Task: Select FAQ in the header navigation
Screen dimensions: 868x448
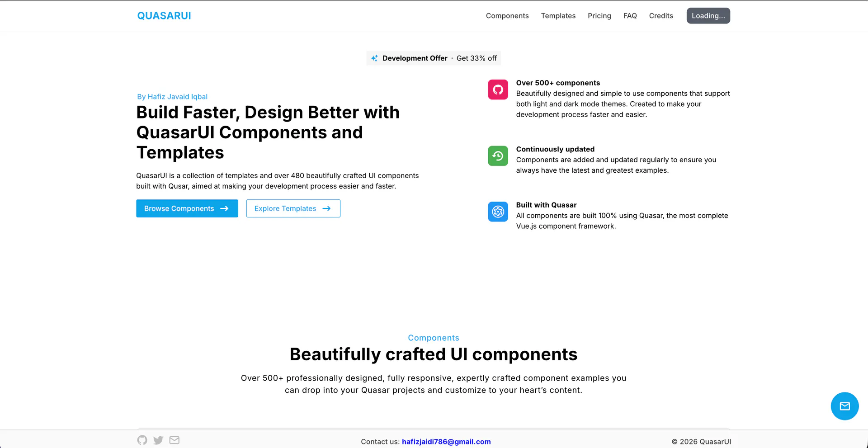Action: coord(630,16)
